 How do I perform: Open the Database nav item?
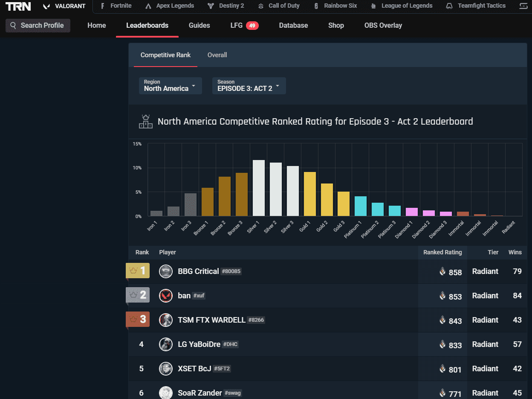coord(293,25)
